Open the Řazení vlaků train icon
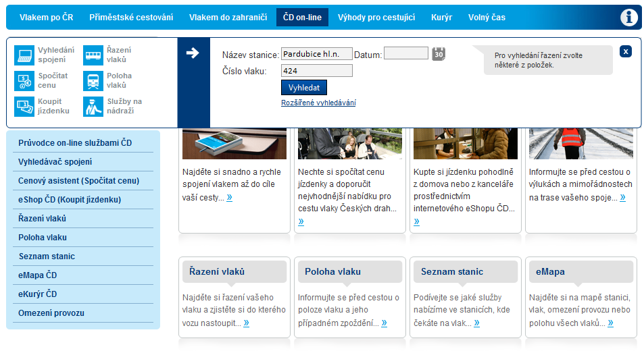This screenshot has height=351, width=644. click(x=93, y=55)
